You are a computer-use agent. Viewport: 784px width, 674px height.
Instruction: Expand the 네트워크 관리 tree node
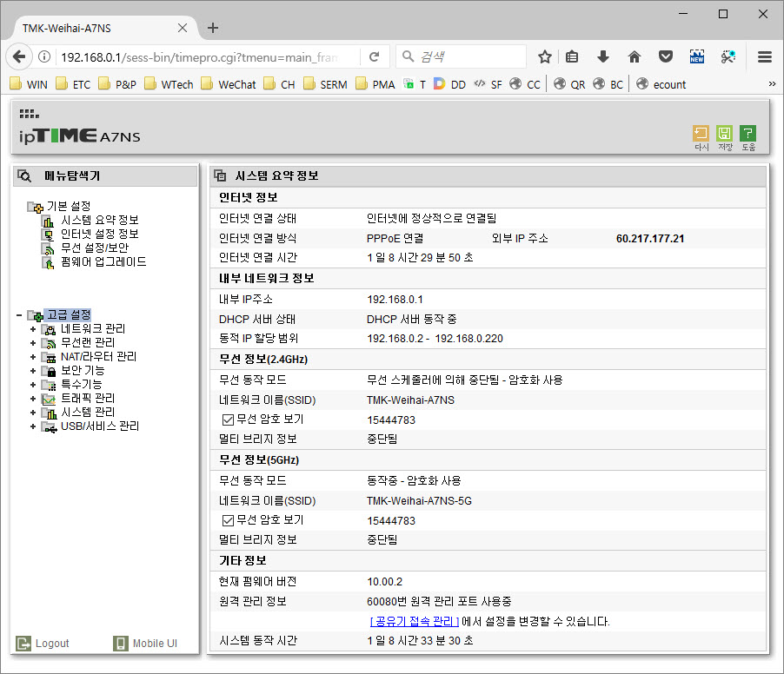pos(33,329)
